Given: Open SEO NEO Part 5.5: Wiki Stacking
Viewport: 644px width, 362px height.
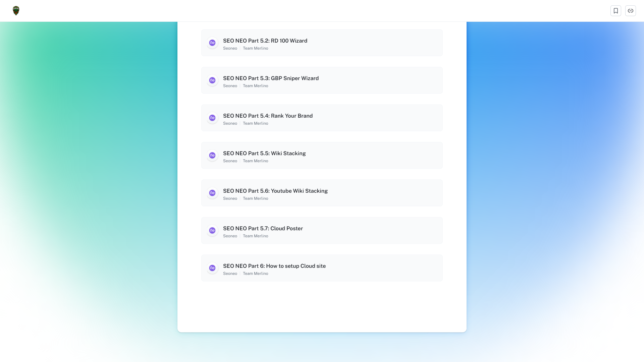Looking at the screenshot, I should click(x=265, y=153).
